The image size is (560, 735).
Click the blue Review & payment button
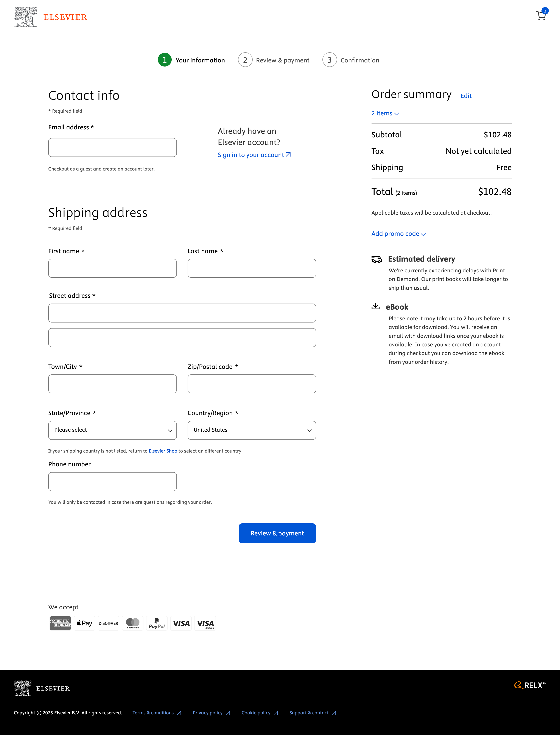(x=277, y=533)
